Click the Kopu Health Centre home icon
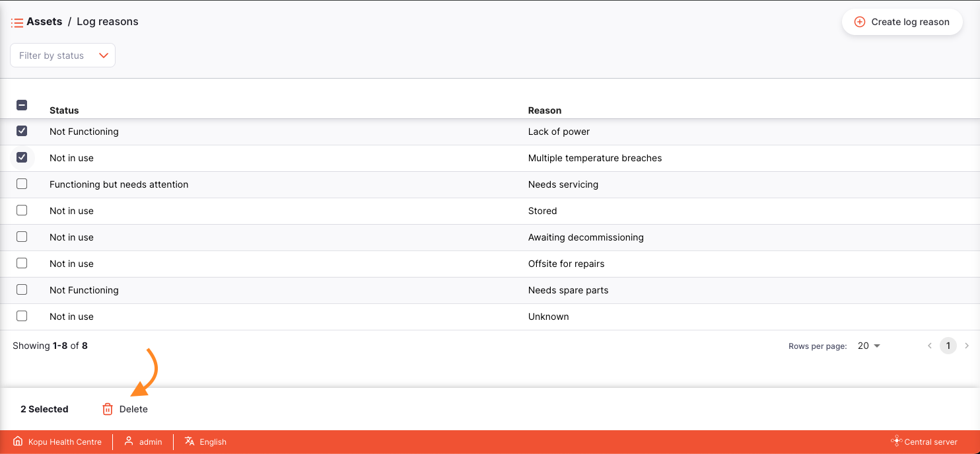The width and height of the screenshot is (980, 454). point(18,441)
